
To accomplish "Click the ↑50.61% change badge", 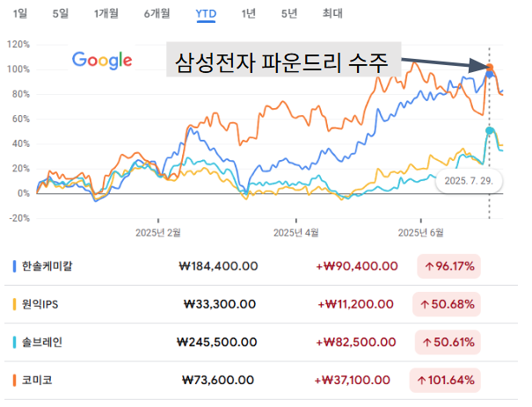I will [x=448, y=342].
